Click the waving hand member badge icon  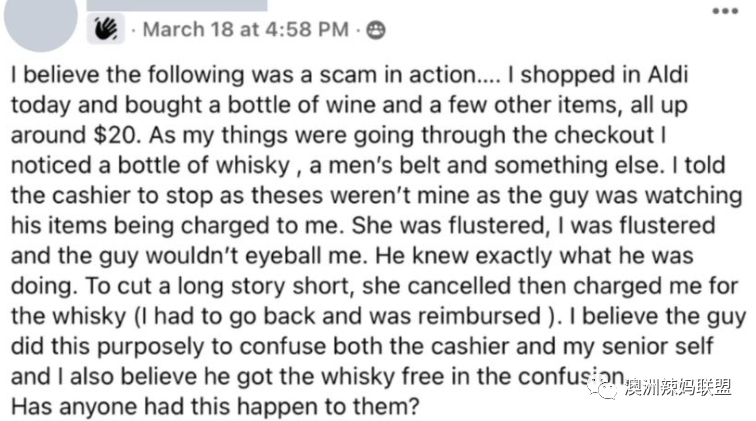click(x=106, y=29)
